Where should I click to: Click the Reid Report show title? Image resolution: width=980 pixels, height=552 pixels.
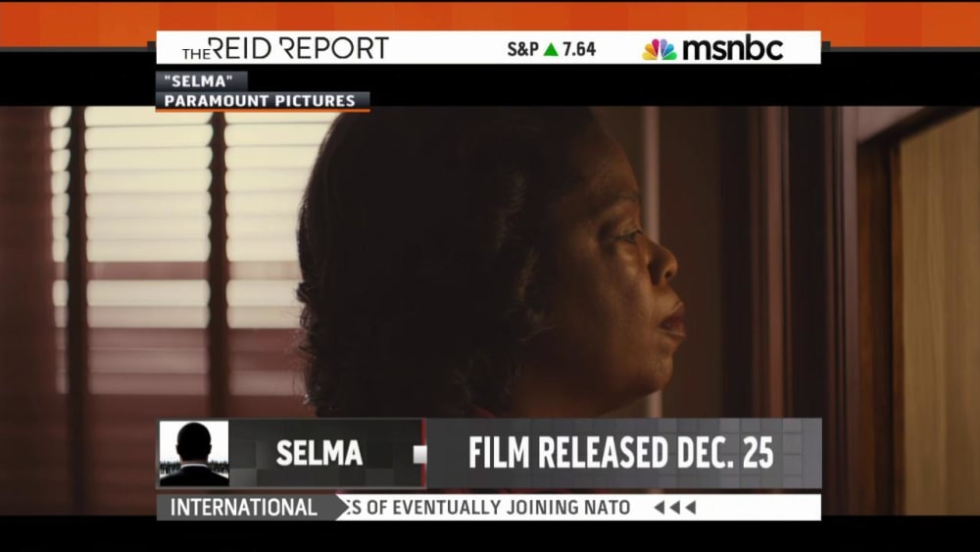285,48
